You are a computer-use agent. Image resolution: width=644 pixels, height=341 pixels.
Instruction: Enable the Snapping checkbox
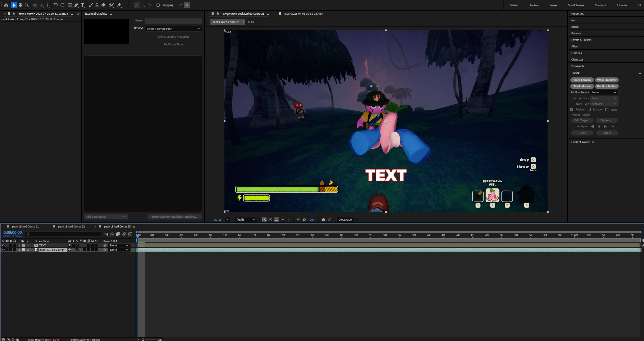click(158, 5)
